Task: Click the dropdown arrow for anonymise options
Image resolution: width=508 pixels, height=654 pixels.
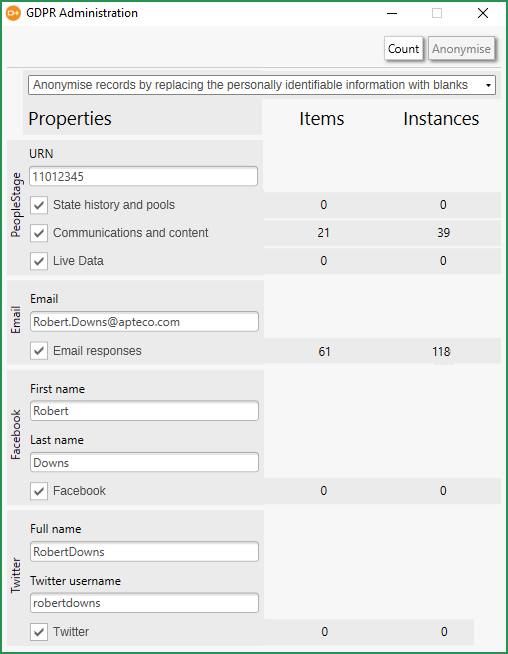Action: tap(488, 86)
